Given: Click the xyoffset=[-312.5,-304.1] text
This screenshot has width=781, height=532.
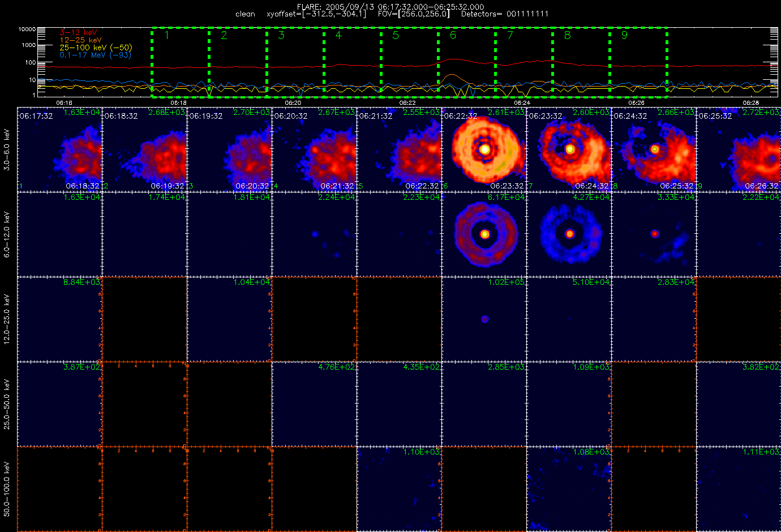Looking at the screenshot, I should [316, 14].
